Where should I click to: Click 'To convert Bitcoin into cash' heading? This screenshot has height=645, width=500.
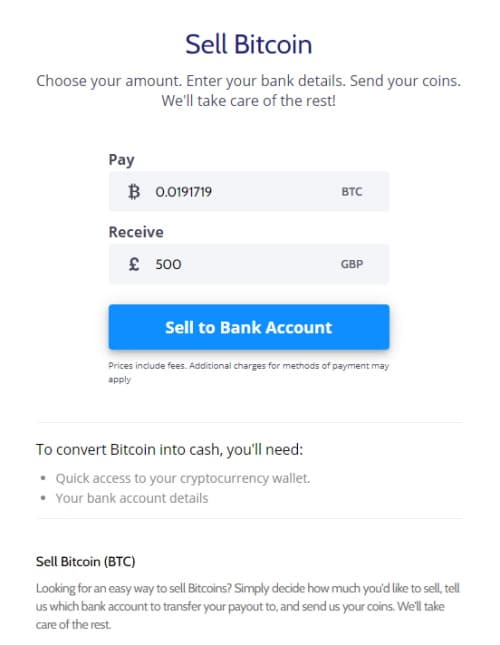tap(169, 450)
